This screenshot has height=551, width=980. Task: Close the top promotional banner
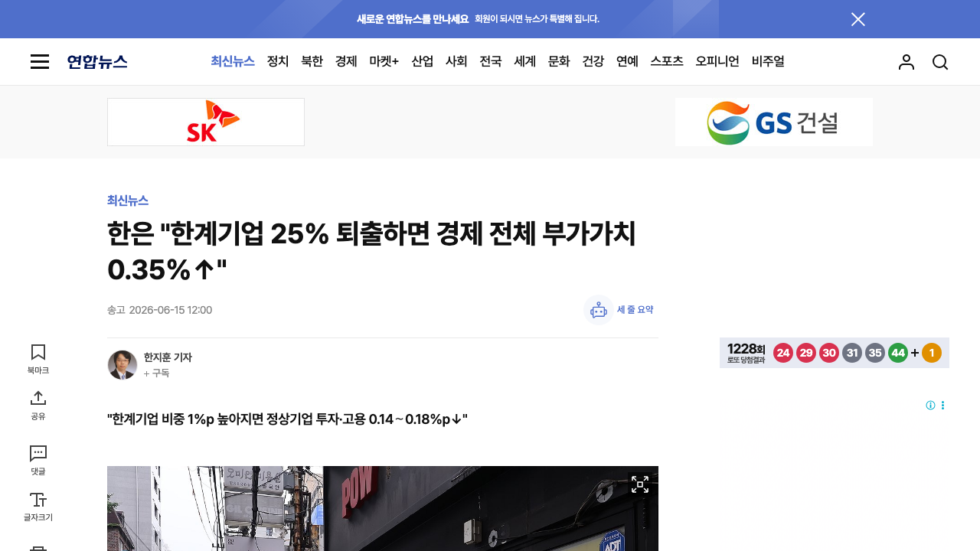(x=858, y=19)
